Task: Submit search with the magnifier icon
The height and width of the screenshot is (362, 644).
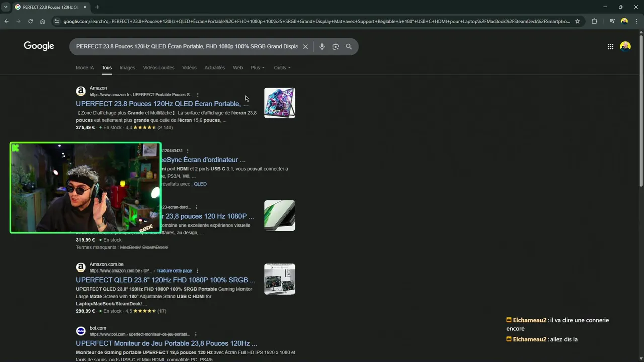Action: point(349,47)
